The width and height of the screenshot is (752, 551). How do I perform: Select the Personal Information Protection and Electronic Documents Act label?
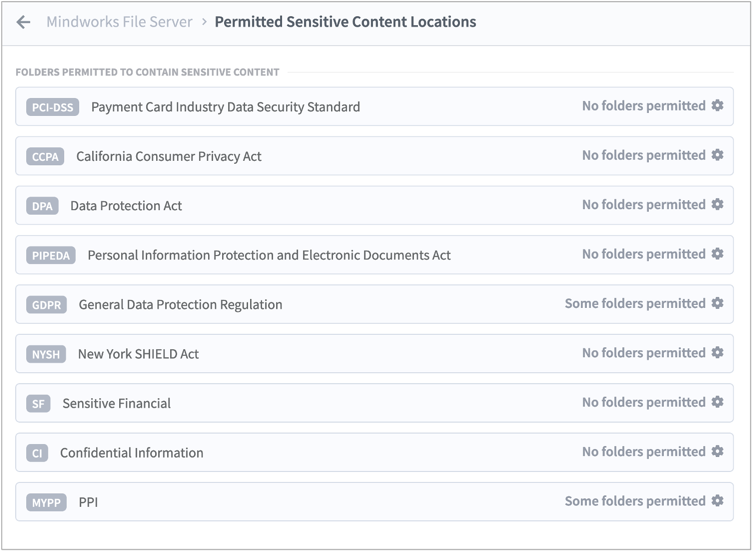point(269,255)
